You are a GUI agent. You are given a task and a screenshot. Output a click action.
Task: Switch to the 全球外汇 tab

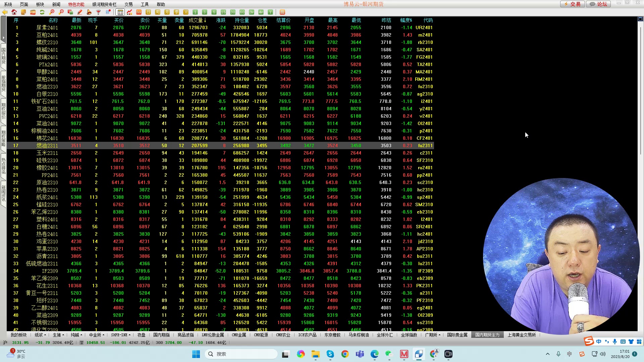[385, 335]
